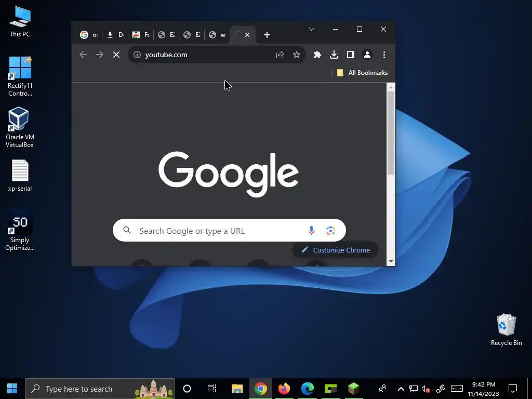Click the stop loading X button
This screenshot has width=532, height=399.
[116, 55]
